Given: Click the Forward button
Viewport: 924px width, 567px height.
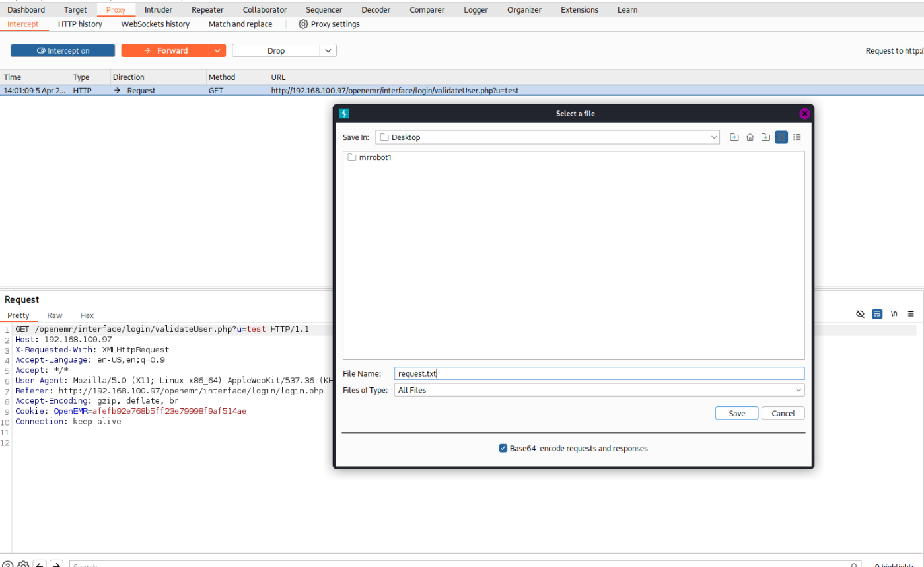Looking at the screenshot, I should (165, 51).
